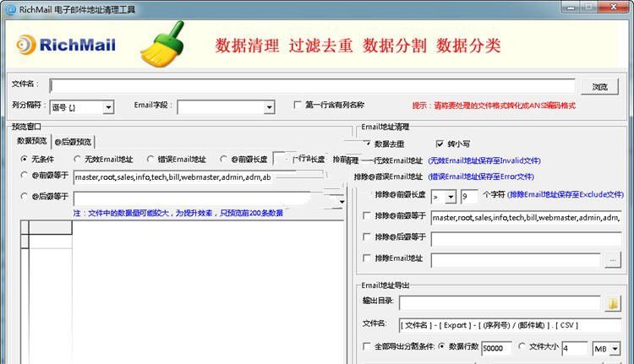The height and width of the screenshot is (364, 634).
Task: Open the Email字段 dropdown
Action: (x=269, y=107)
